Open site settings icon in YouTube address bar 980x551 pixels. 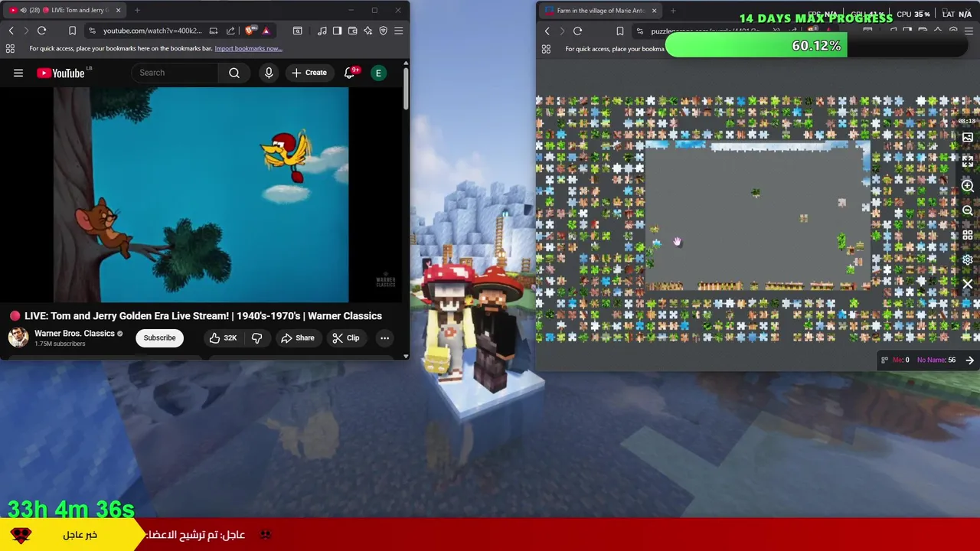coord(92,31)
